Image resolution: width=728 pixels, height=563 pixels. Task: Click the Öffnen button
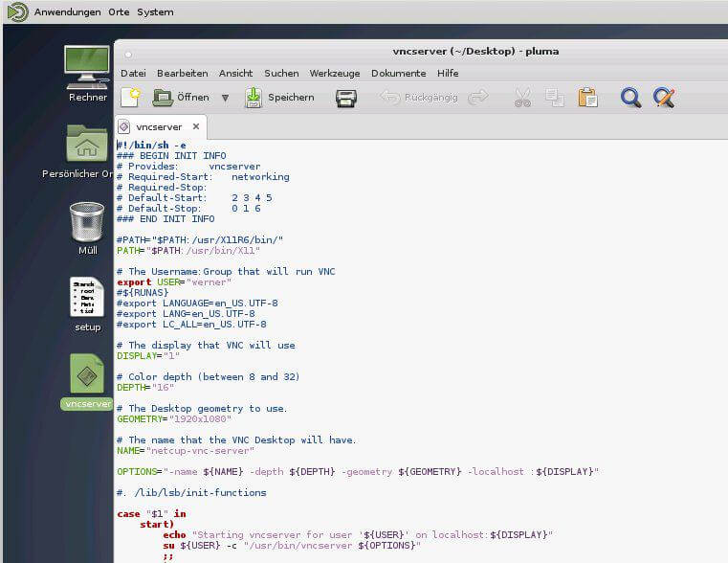click(x=182, y=98)
